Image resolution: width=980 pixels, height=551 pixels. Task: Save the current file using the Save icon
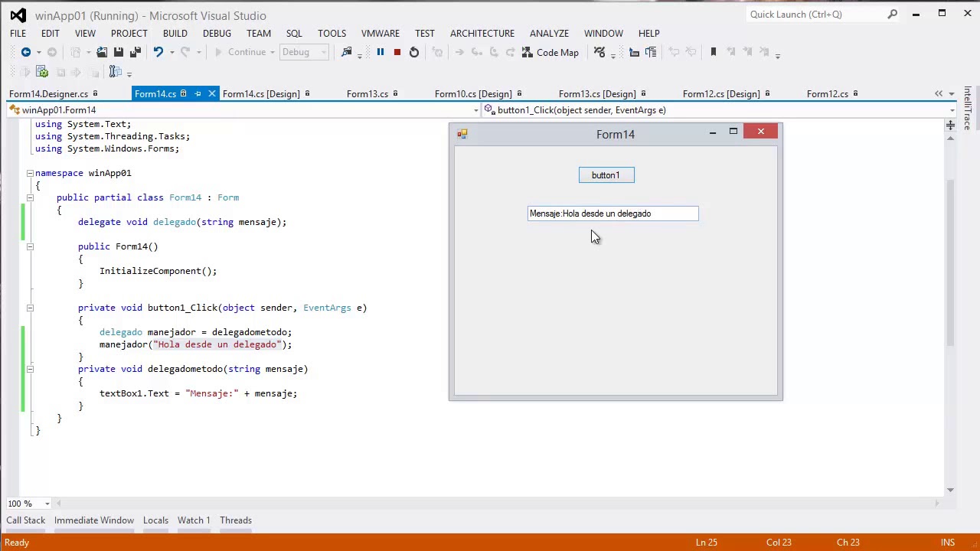(x=119, y=52)
